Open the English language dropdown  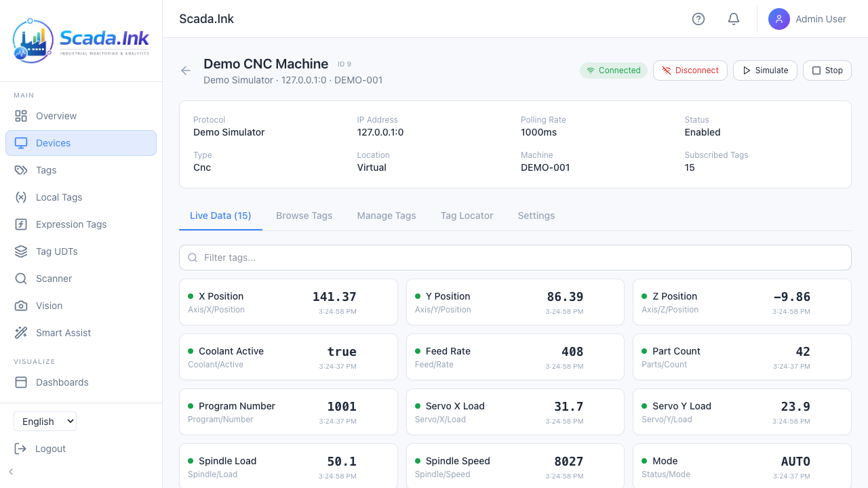pos(45,422)
